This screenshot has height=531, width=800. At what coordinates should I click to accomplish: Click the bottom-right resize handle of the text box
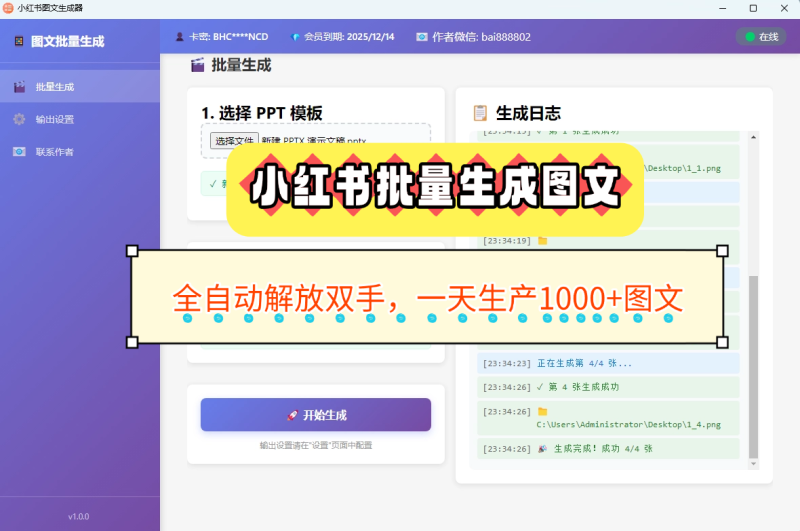722,342
